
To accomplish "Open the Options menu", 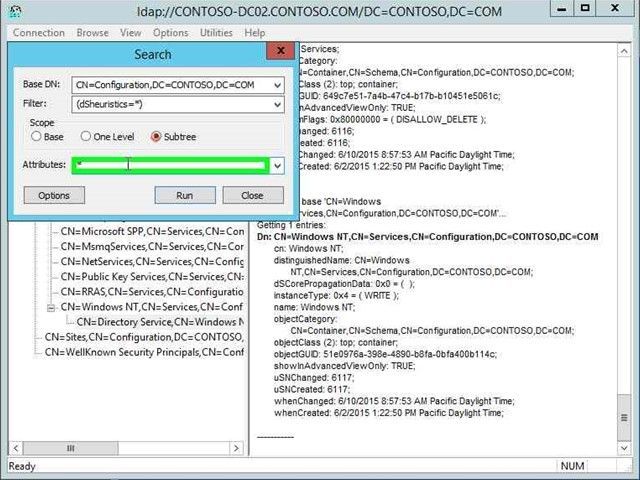I will pyautogui.click(x=171, y=33).
